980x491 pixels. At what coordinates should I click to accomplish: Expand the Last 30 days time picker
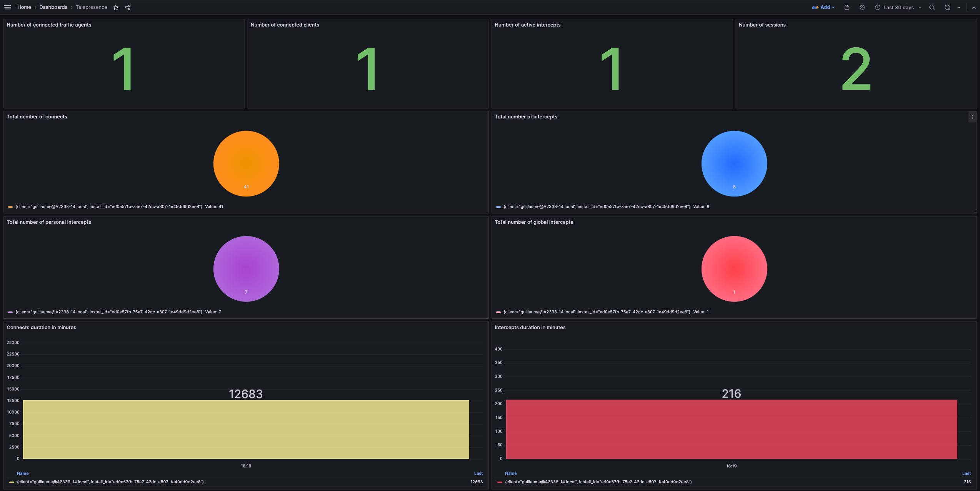[898, 7]
